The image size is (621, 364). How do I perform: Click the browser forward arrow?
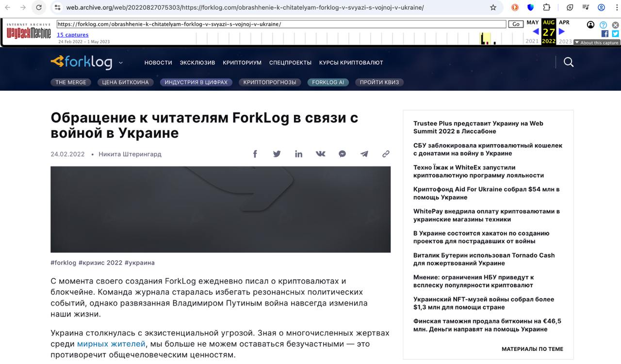coord(23,7)
